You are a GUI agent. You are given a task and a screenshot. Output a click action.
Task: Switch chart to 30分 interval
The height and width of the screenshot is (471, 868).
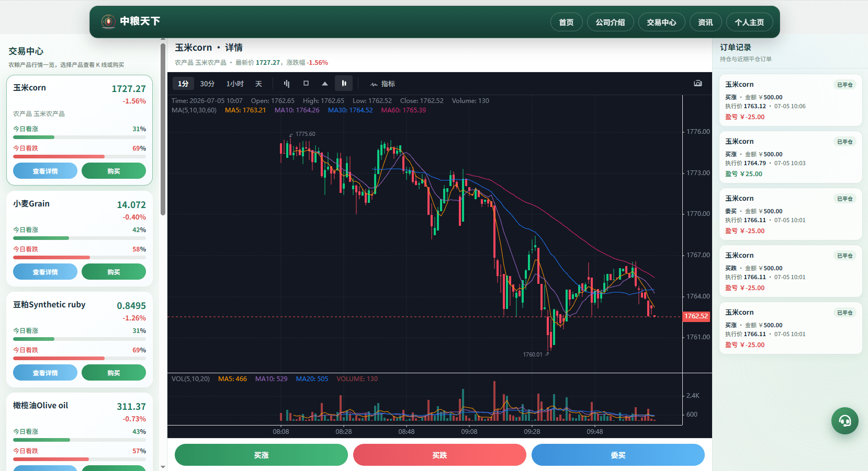[x=207, y=84]
